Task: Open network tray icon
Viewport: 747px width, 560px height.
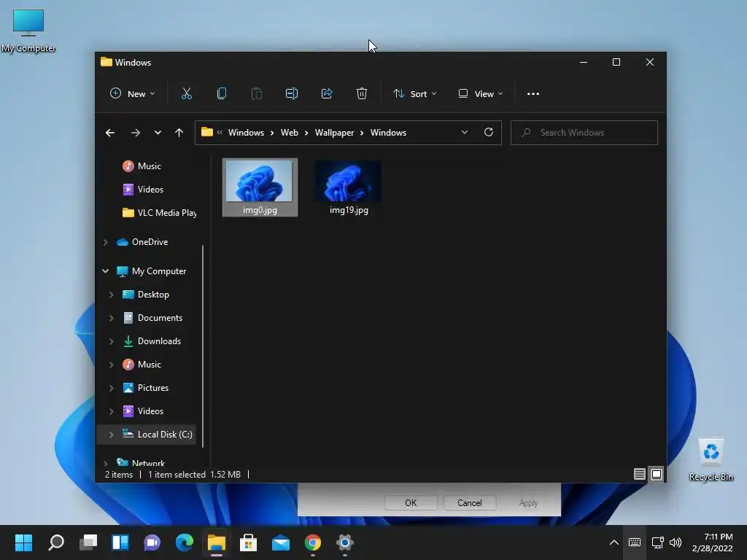Action: click(657, 542)
